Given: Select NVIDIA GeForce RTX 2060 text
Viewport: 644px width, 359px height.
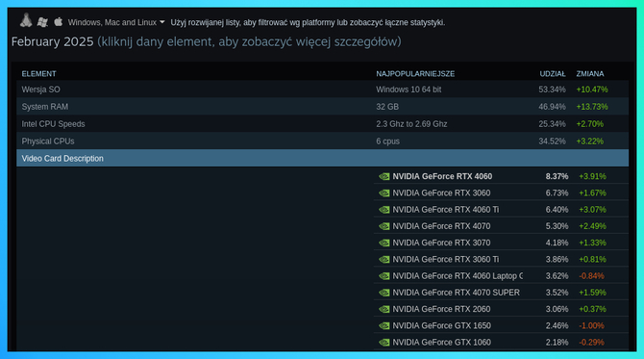Looking at the screenshot, I should coord(441,309).
